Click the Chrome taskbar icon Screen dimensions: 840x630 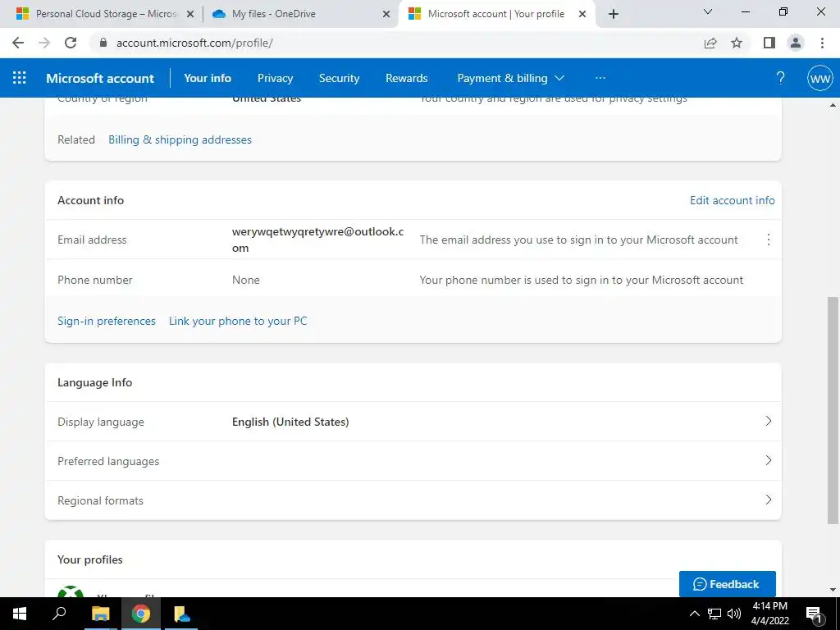pyautogui.click(x=141, y=614)
